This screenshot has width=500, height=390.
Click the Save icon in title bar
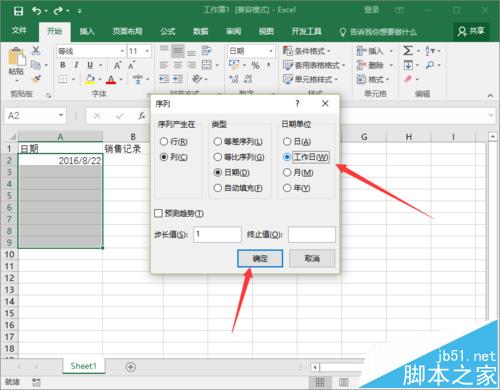click(18, 11)
